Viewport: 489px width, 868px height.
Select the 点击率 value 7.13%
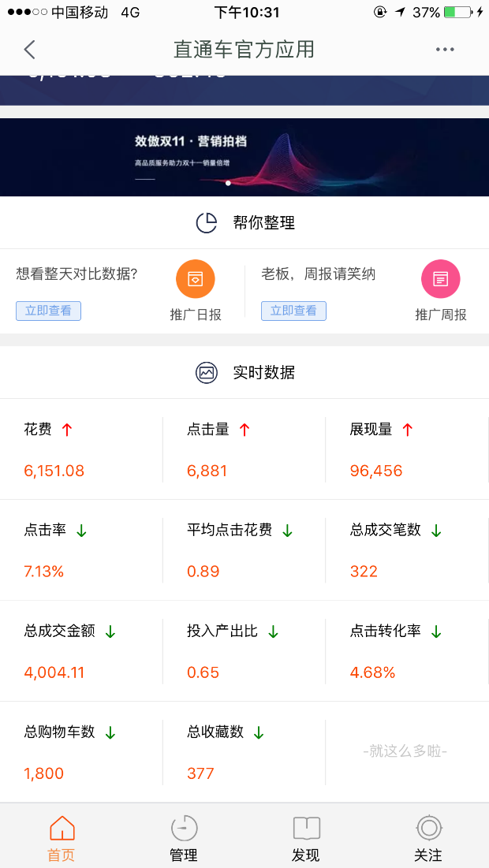43,572
